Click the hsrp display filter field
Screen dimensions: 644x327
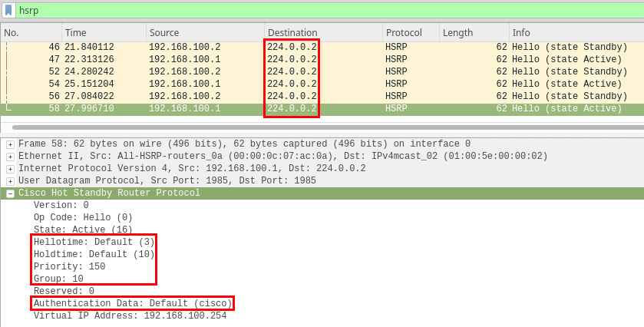click(322, 11)
